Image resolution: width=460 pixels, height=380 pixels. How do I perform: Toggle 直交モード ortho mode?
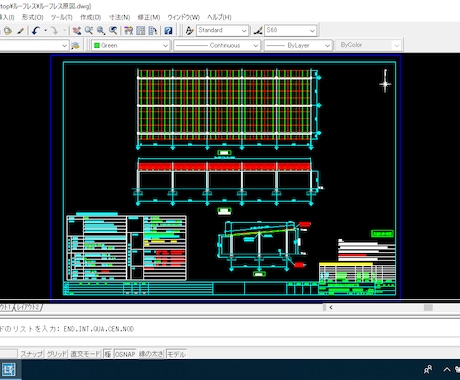(85, 354)
